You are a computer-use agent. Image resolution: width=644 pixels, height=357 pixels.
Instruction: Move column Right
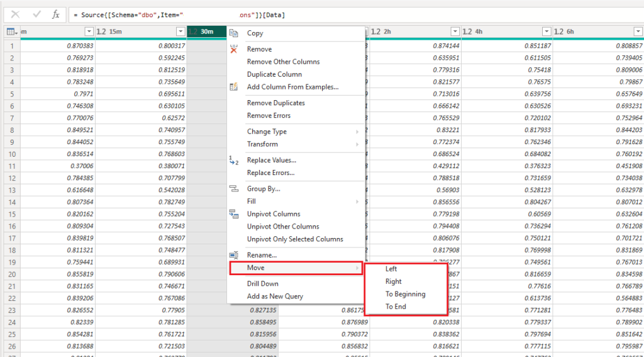pyautogui.click(x=394, y=281)
